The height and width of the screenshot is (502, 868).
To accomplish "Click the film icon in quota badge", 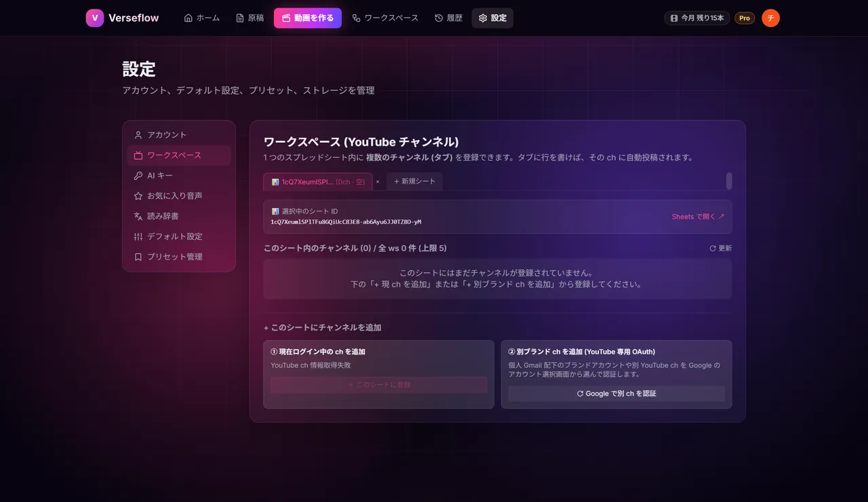I will click(x=674, y=18).
